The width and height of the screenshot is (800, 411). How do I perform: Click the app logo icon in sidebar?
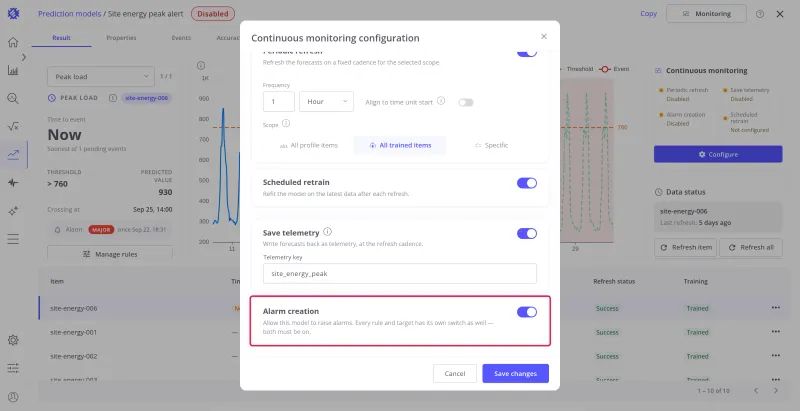(13, 14)
